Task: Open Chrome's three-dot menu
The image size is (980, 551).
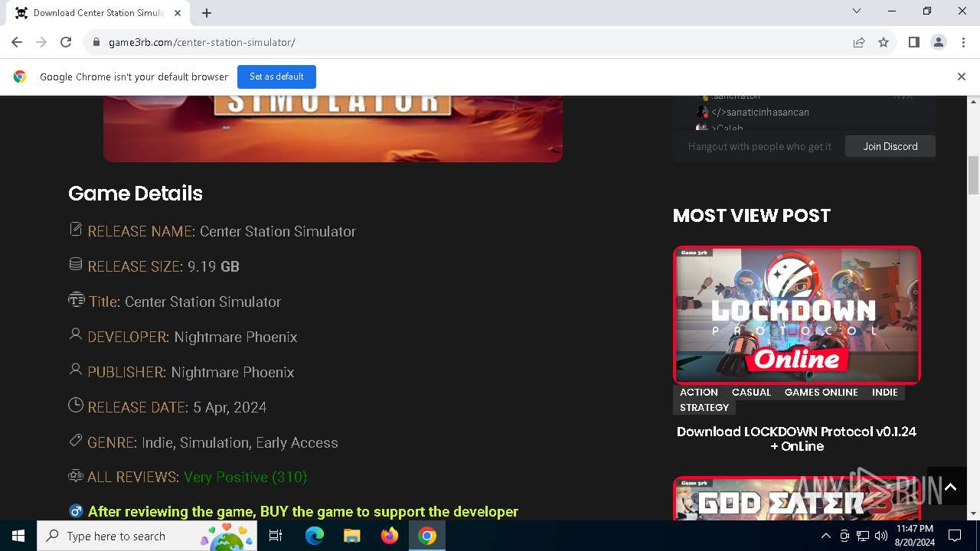Action: [x=962, y=42]
